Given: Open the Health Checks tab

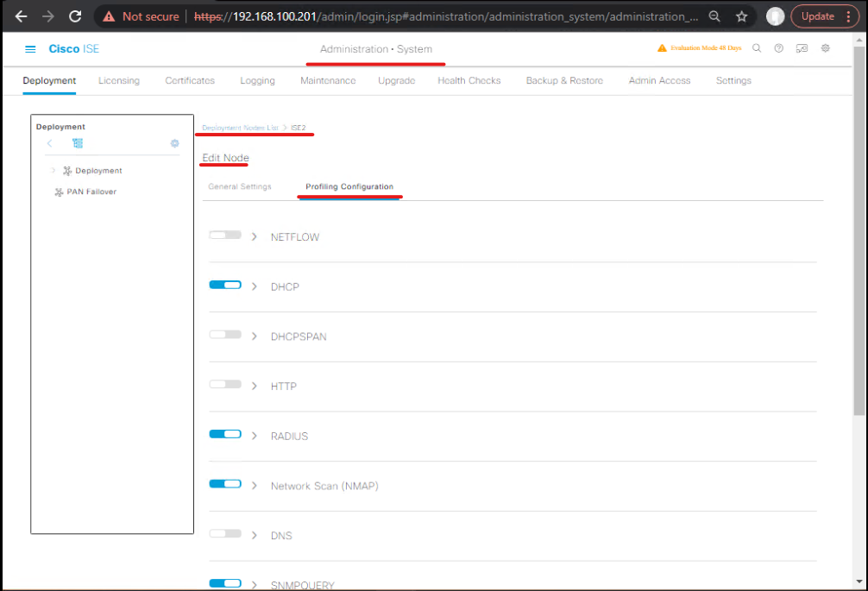Looking at the screenshot, I should [x=469, y=81].
